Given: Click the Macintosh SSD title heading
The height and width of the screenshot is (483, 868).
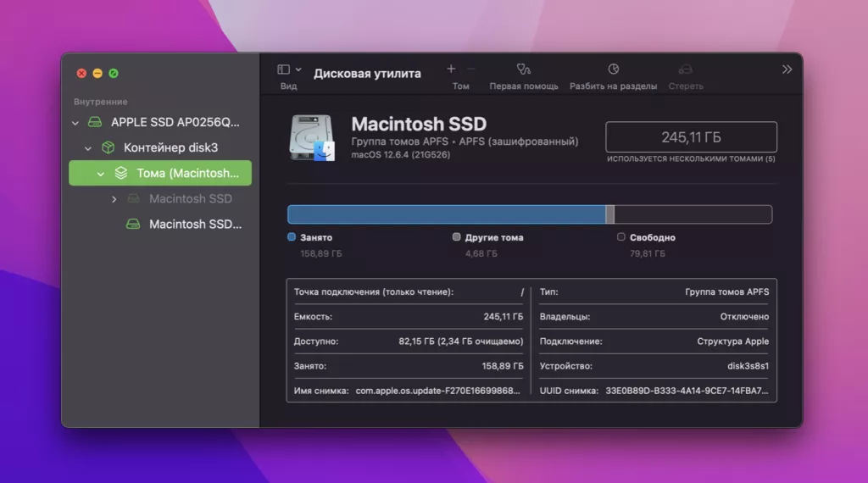Looking at the screenshot, I should pyautogui.click(x=419, y=124).
